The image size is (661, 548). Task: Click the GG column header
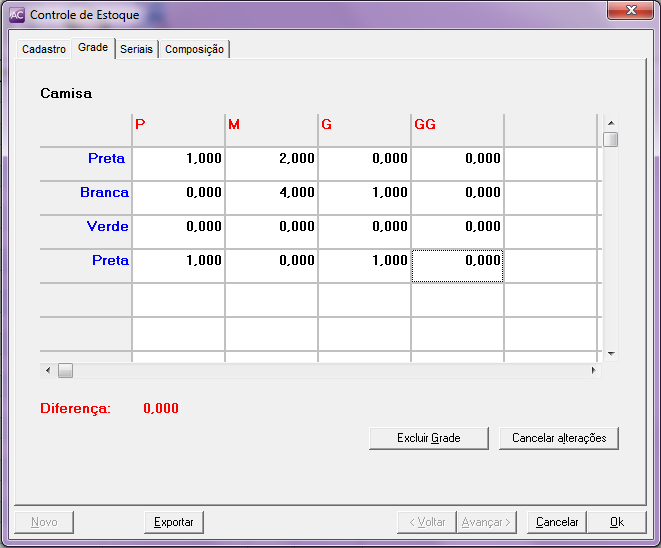pos(457,125)
